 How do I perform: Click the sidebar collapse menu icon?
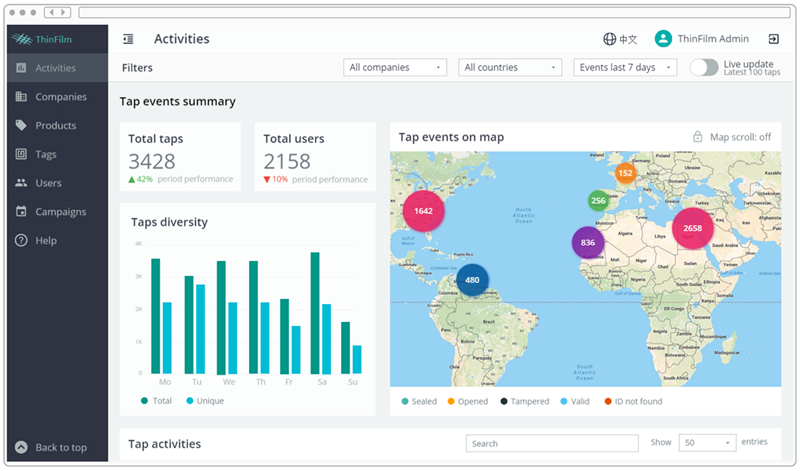128,39
